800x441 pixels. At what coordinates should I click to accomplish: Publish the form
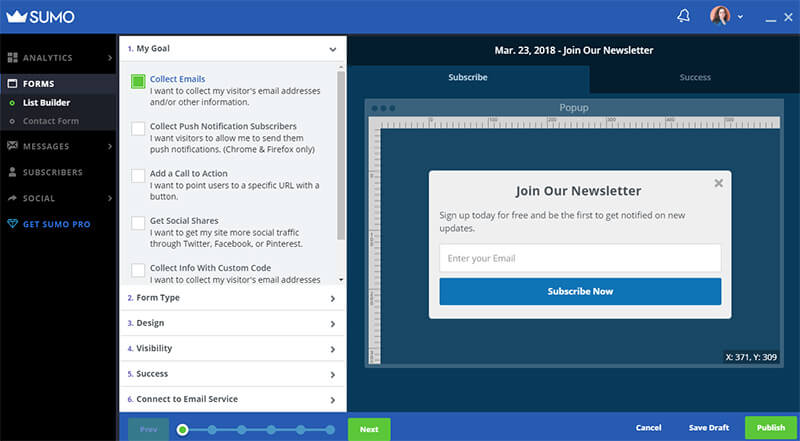point(771,428)
